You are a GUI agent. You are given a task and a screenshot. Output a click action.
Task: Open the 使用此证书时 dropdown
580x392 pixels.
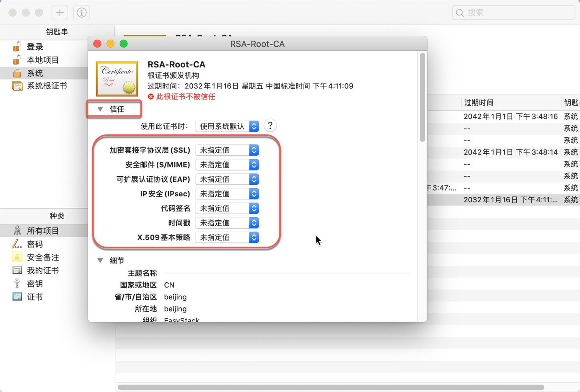tap(227, 126)
